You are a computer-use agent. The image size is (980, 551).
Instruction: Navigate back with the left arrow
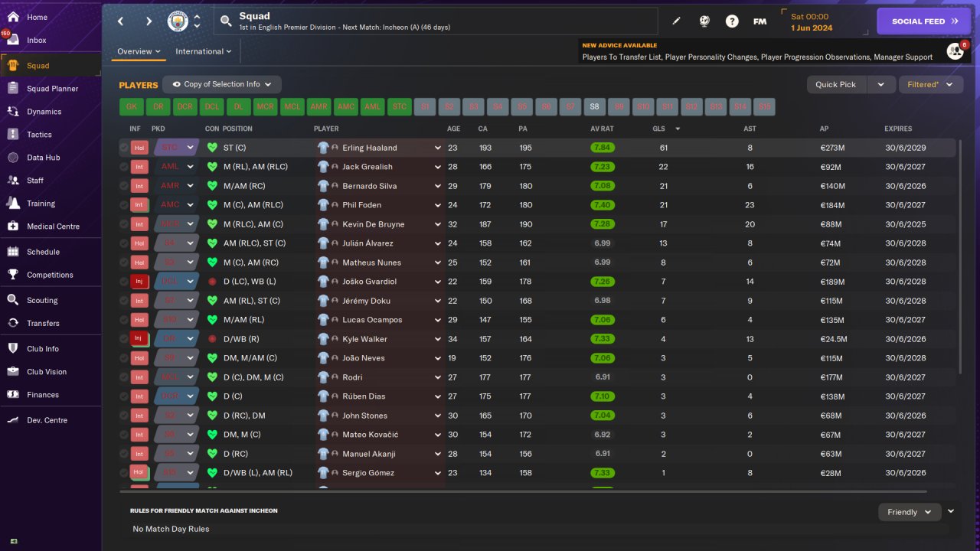click(121, 21)
